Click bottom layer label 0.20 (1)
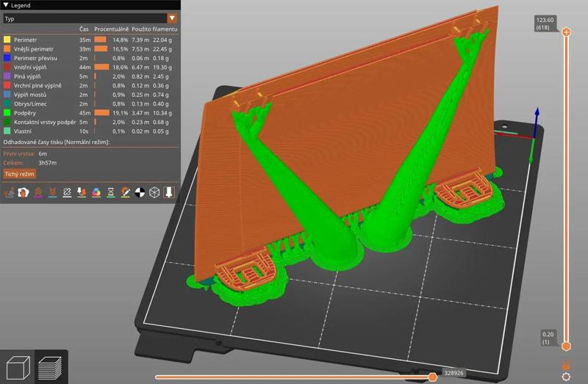The width and height of the screenshot is (588, 384). pos(548,338)
